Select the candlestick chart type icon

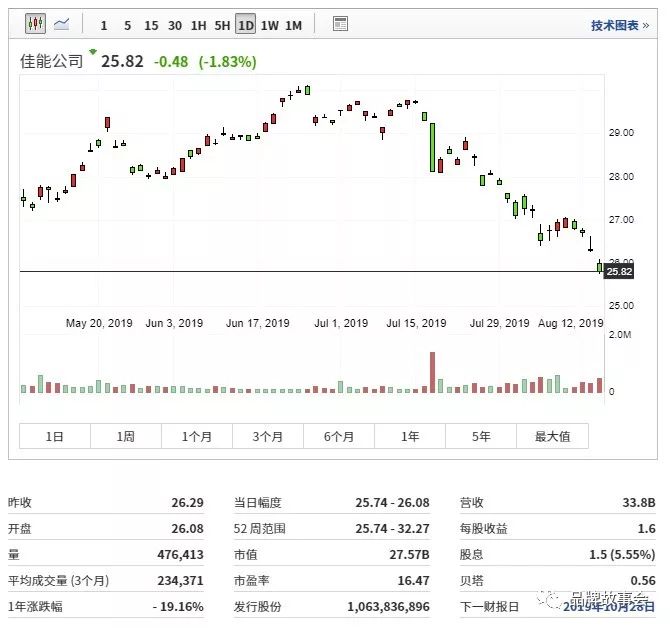pos(35,24)
